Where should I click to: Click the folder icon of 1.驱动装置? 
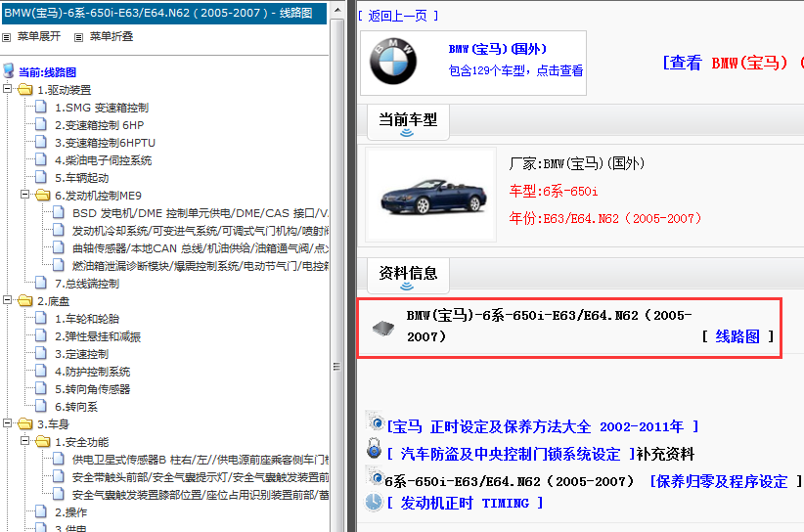click(x=24, y=90)
